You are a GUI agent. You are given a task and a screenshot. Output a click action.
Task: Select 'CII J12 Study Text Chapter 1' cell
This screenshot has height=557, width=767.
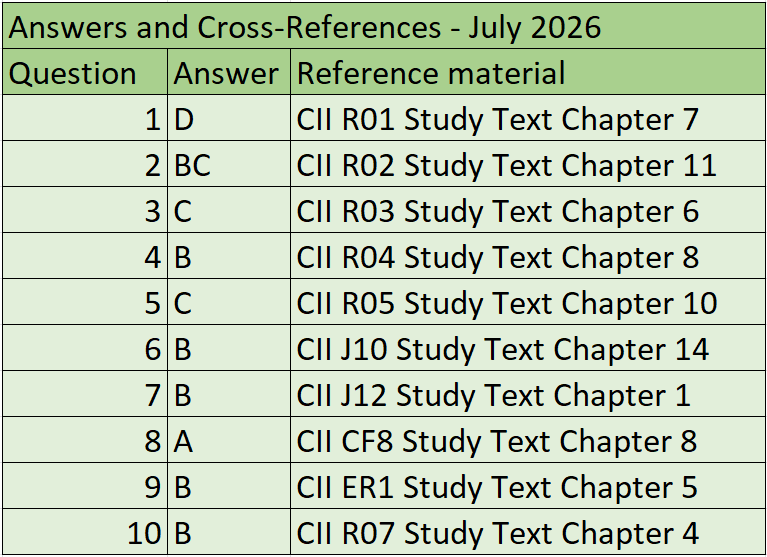point(528,394)
